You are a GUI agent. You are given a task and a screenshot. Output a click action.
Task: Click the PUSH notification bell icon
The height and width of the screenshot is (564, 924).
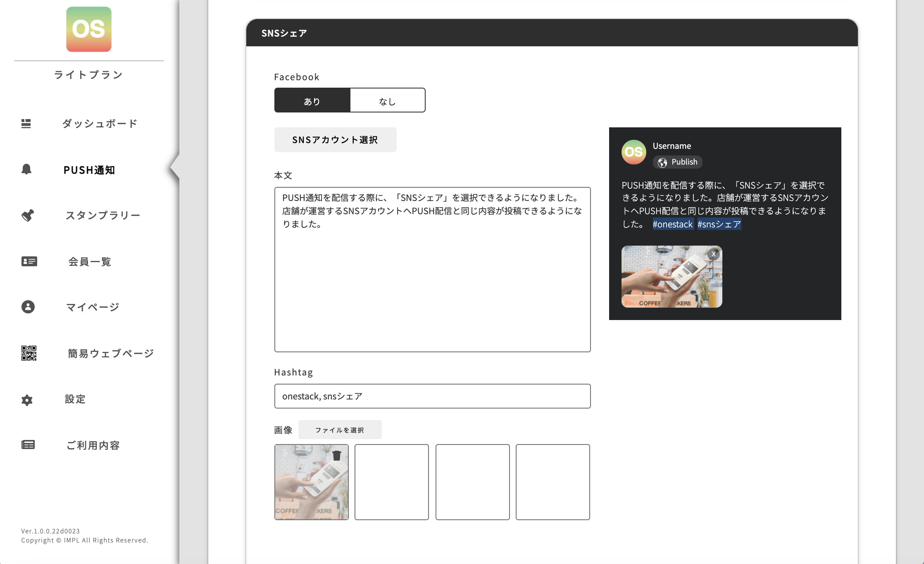click(26, 169)
